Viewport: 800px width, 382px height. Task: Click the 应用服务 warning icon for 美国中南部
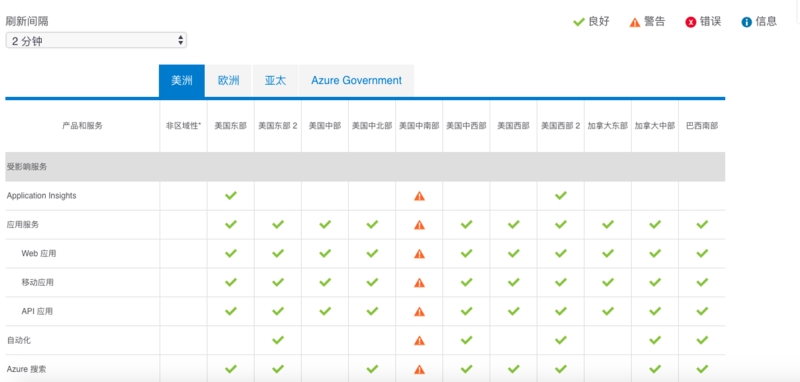(x=419, y=224)
